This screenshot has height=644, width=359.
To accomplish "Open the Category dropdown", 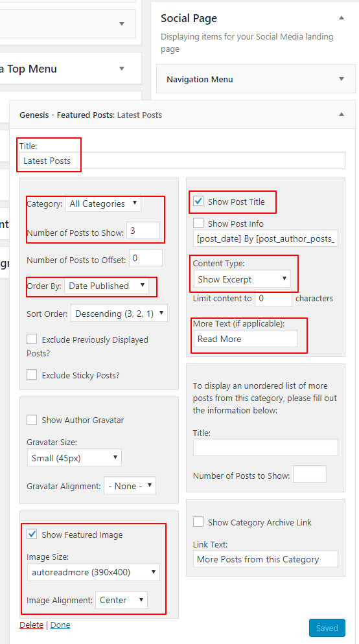I will 103,203.
